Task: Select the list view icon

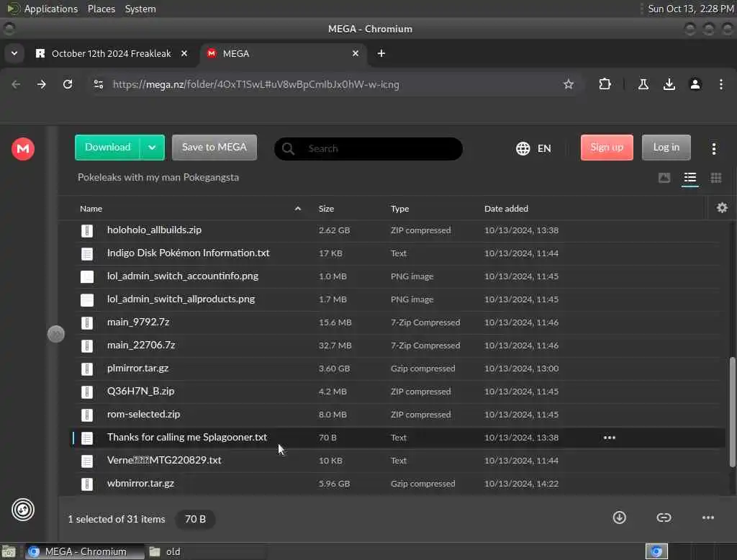Action: point(690,178)
